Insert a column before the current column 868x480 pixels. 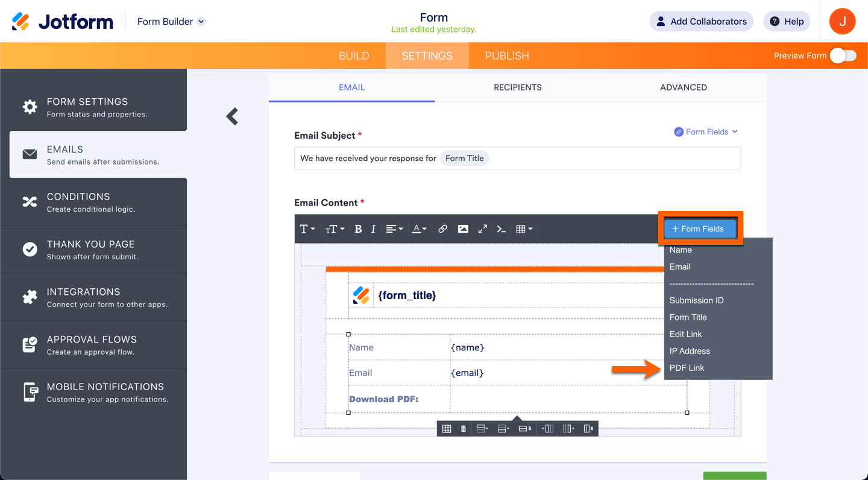tap(547, 429)
